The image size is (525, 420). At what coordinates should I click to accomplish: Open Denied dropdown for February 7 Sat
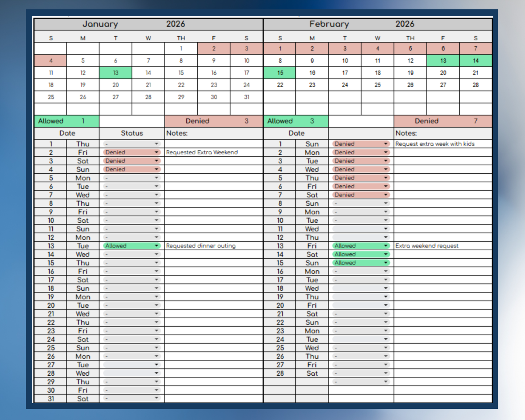[x=361, y=195]
